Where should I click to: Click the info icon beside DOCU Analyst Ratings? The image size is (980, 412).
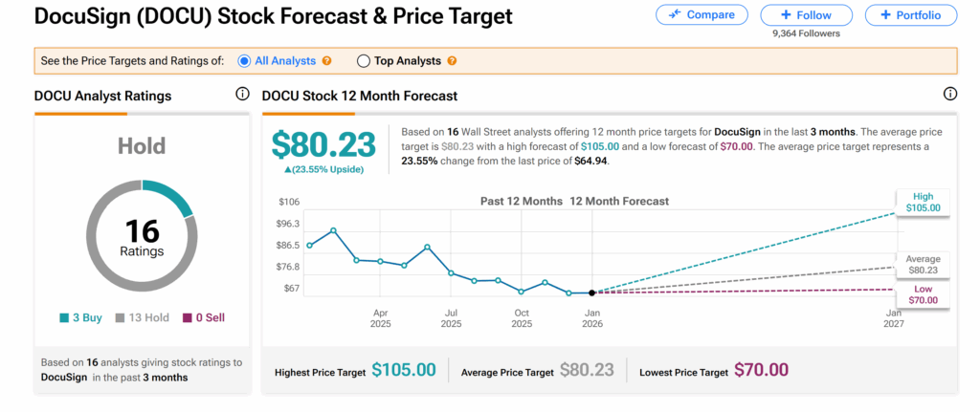pyautogui.click(x=242, y=95)
